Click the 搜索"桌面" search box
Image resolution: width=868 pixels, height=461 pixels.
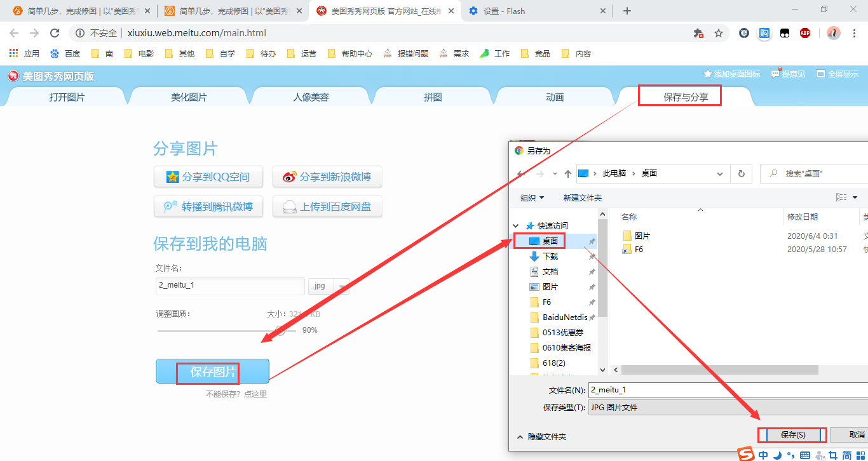(x=814, y=173)
